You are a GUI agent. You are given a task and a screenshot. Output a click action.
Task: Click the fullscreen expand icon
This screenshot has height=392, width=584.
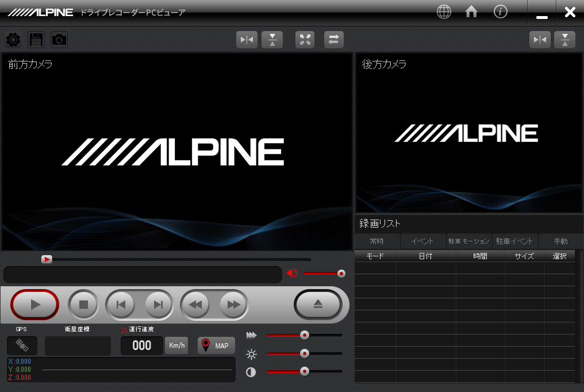click(x=305, y=40)
